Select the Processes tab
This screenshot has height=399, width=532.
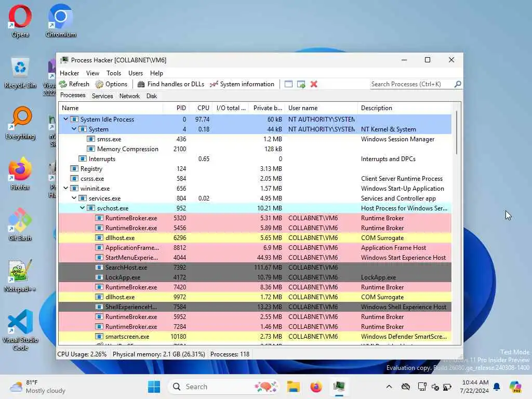point(73,96)
